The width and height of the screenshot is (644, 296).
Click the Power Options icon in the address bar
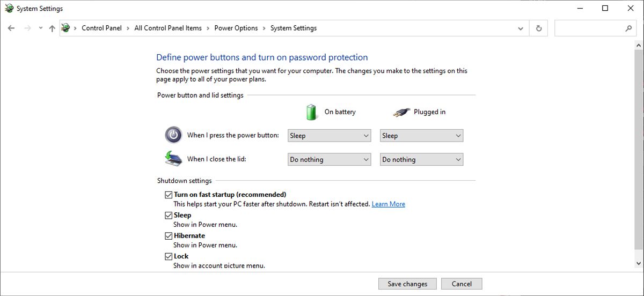65,28
